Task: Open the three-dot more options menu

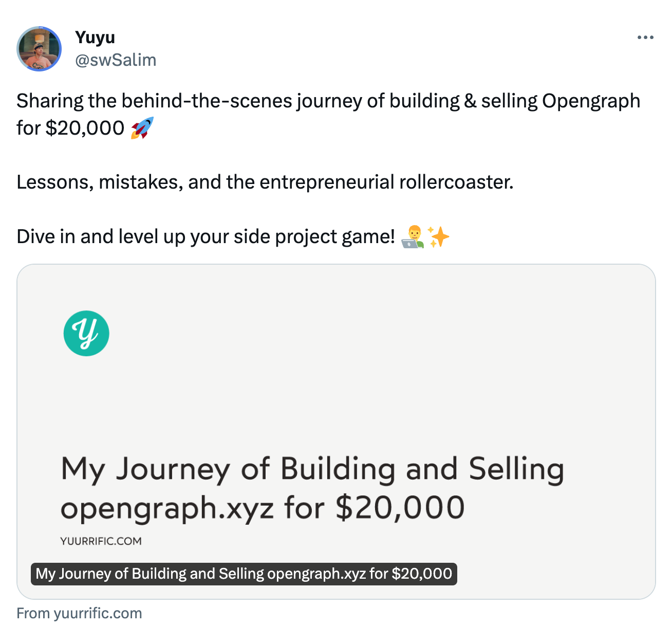Action: (x=645, y=38)
